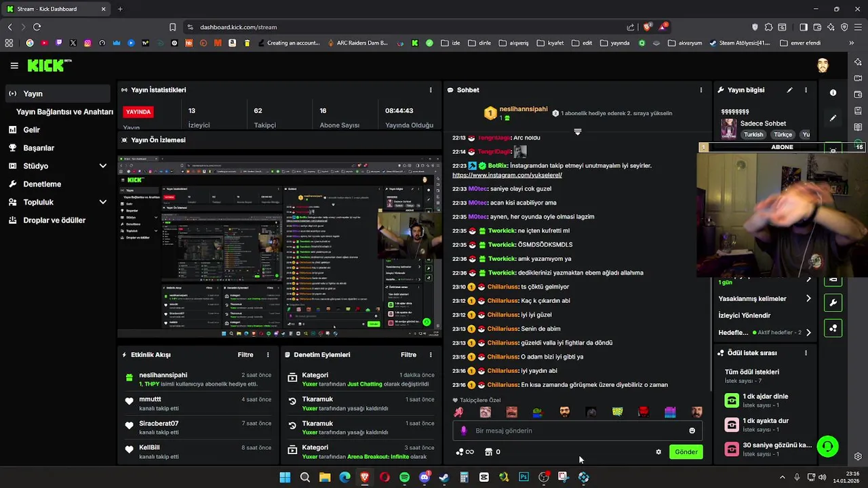
Task: Open Photoshop from the taskbar
Action: 524,477
